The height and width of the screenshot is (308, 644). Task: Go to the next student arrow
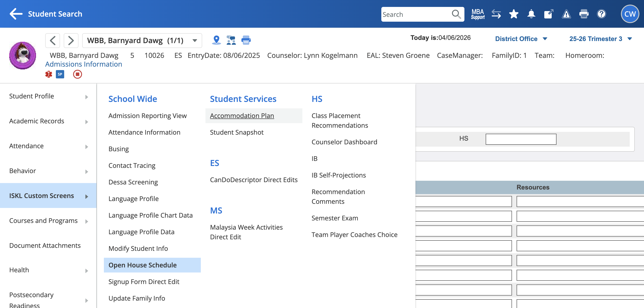click(x=71, y=40)
